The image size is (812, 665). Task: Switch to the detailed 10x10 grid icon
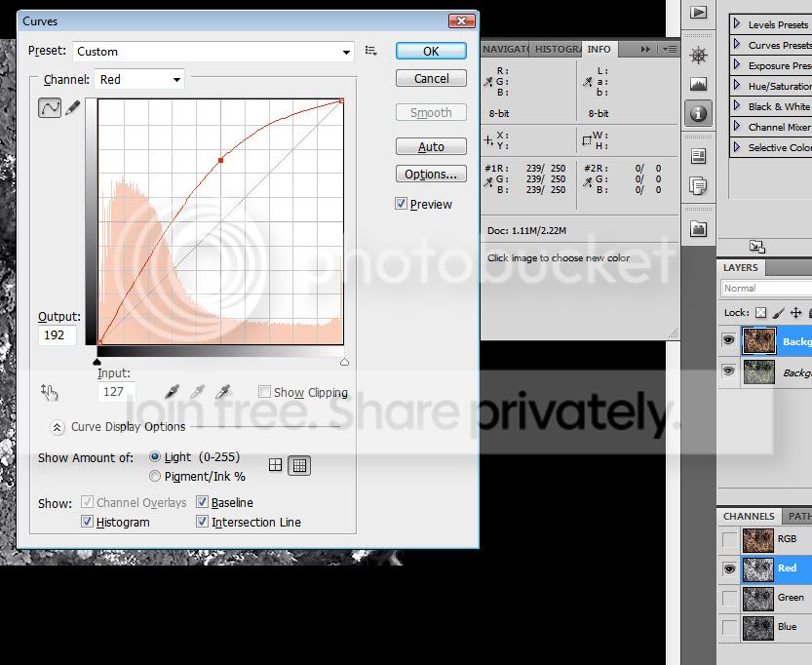click(300, 466)
